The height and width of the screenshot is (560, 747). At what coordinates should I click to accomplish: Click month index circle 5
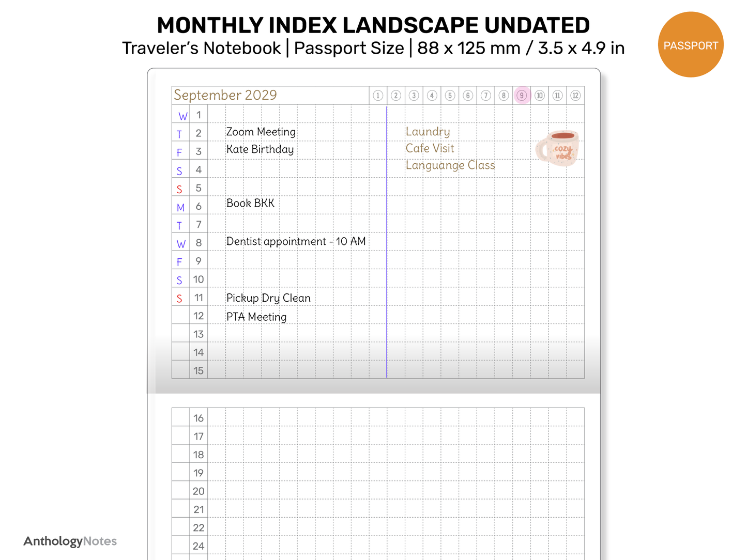[450, 96]
